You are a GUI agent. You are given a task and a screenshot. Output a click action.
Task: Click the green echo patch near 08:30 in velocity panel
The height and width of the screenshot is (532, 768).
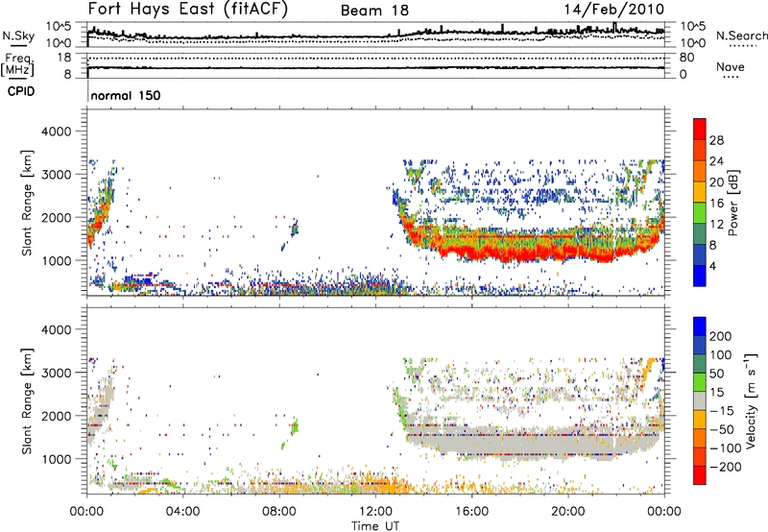(x=294, y=428)
